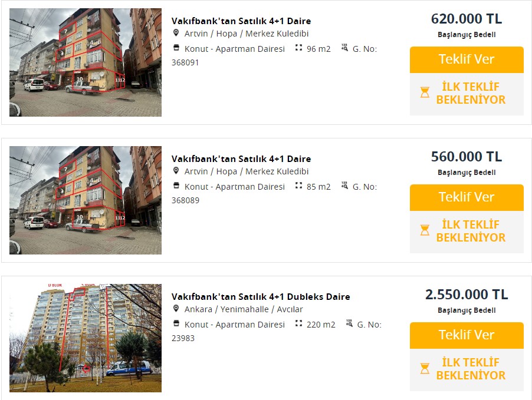Click the location pin in the 96 m2 listing
Viewport: 532px width, 400px height.
click(176, 33)
